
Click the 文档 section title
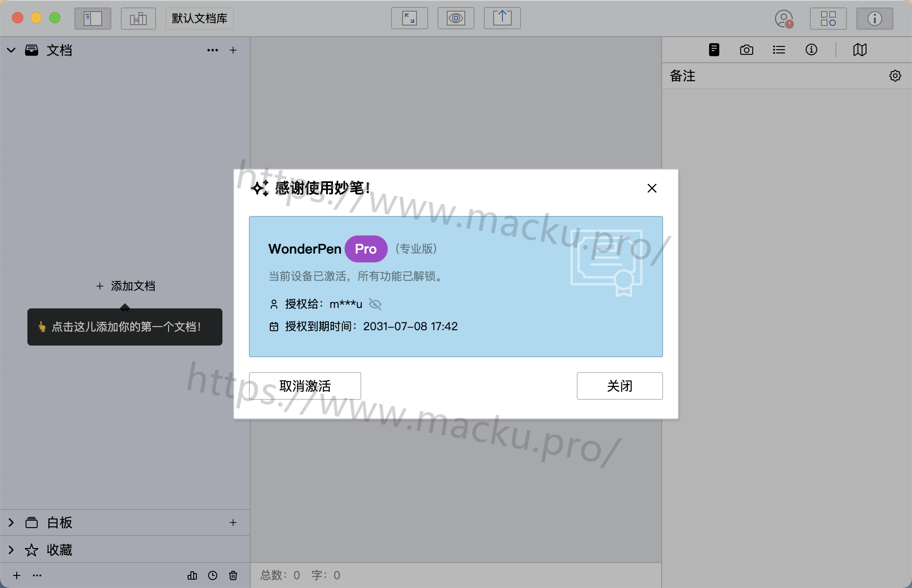tap(59, 50)
